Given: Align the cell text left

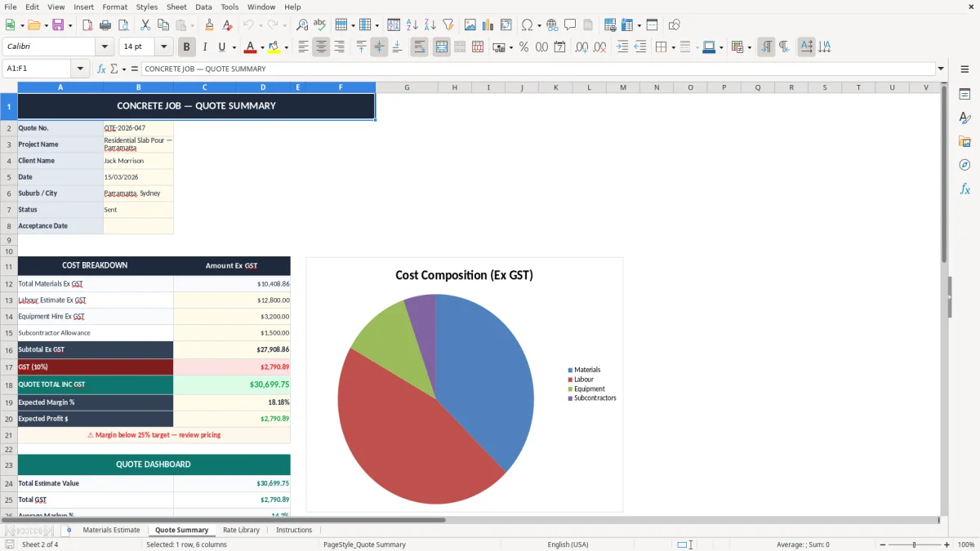Looking at the screenshot, I should [303, 47].
